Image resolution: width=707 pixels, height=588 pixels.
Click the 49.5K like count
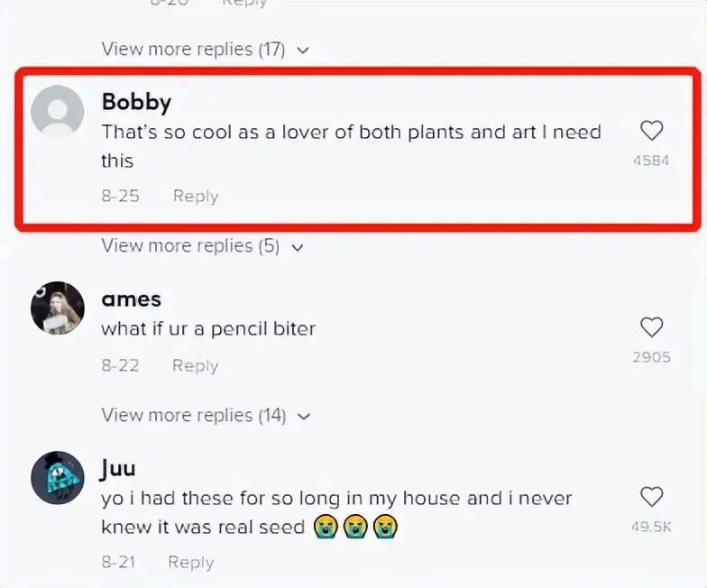[x=651, y=527]
